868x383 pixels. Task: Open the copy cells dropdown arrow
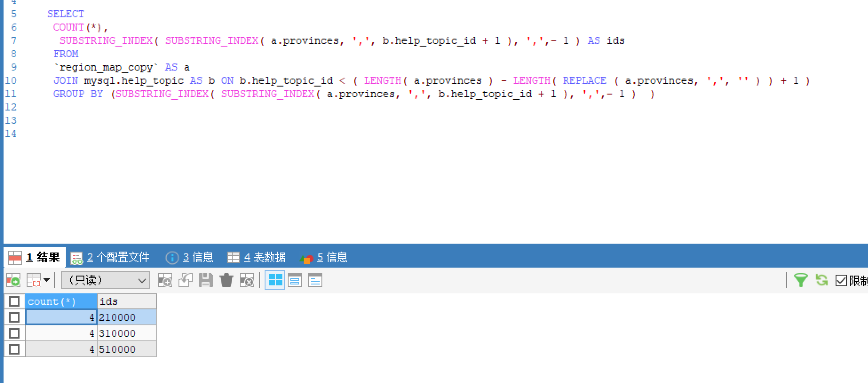point(47,280)
